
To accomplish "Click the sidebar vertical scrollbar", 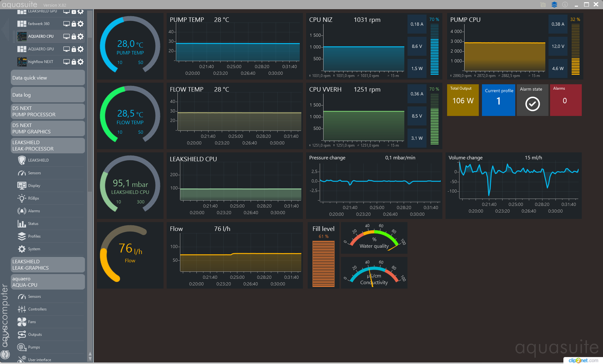I will [90, 114].
